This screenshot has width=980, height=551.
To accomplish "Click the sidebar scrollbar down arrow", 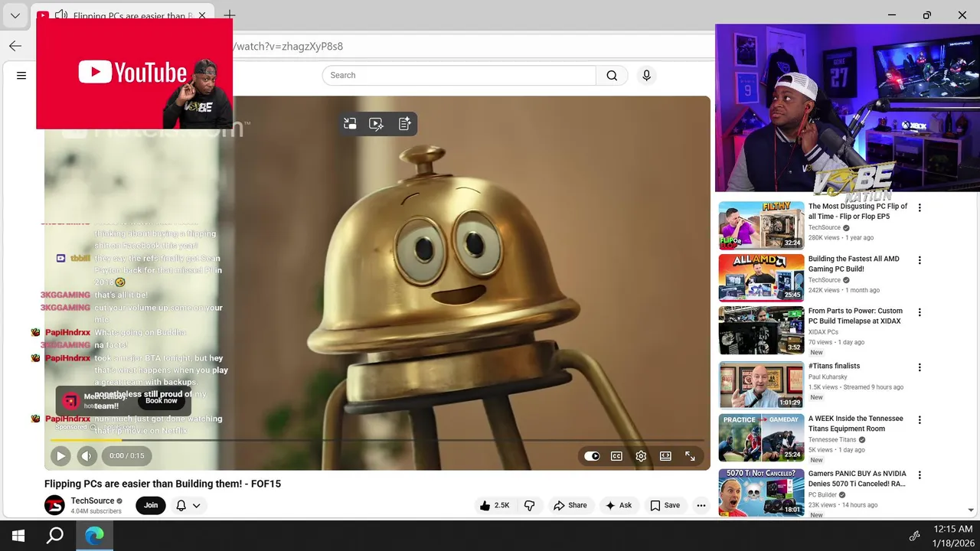I will (971, 510).
